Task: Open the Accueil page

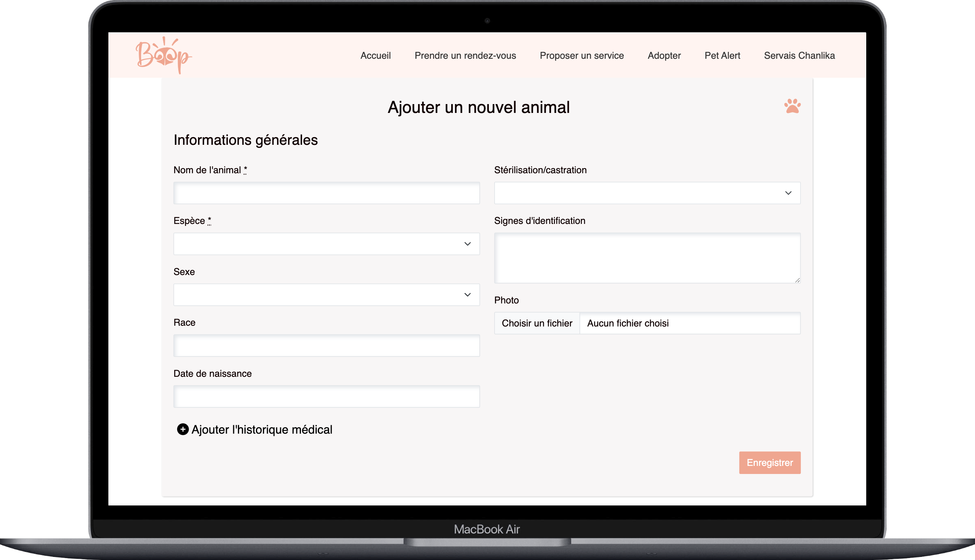Action: tap(375, 55)
